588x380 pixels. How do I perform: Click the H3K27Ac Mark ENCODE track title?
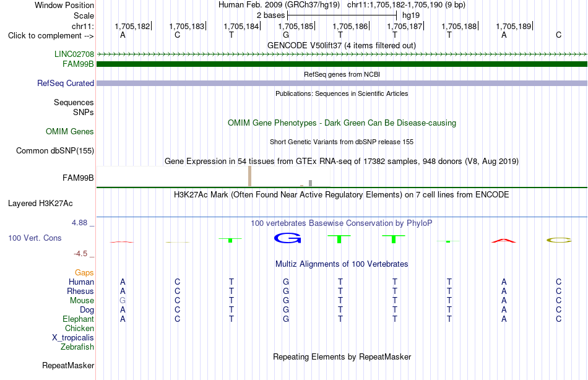(x=342, y=195)
